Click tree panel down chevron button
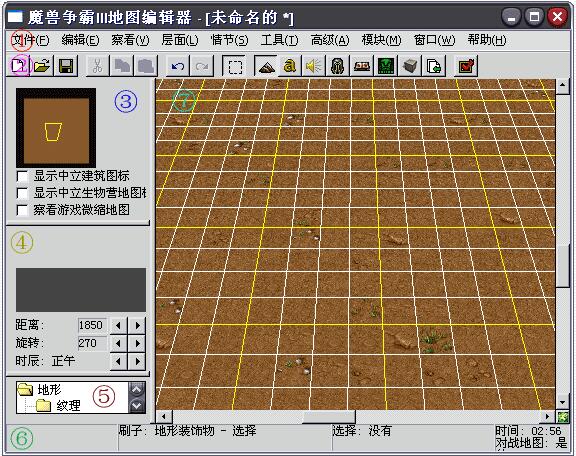 (x=137, y=405)
